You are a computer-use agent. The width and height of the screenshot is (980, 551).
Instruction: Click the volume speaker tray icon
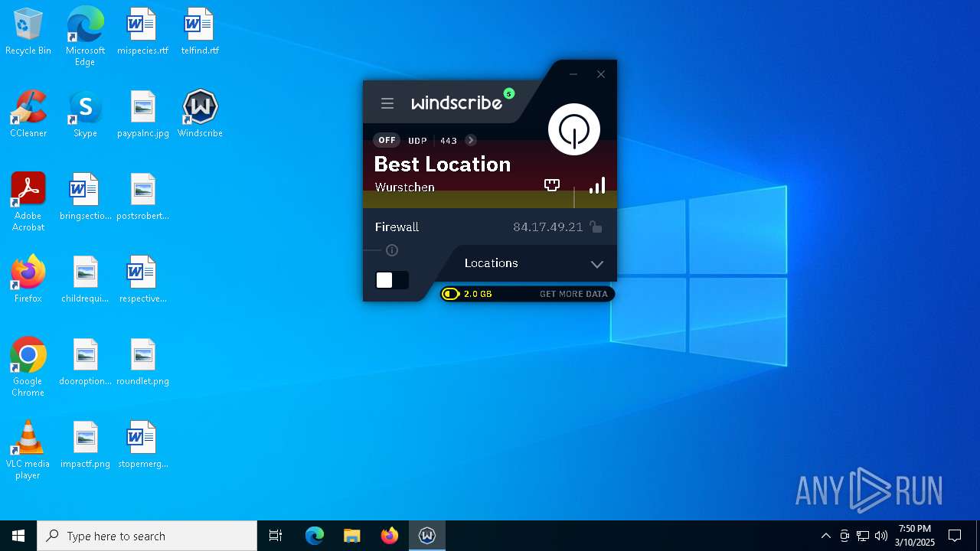[x=881, y=536]
